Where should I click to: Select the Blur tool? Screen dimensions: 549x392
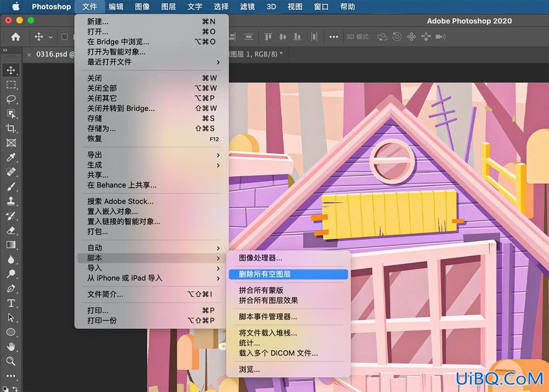pyautogui.click(x=11, y=260)
